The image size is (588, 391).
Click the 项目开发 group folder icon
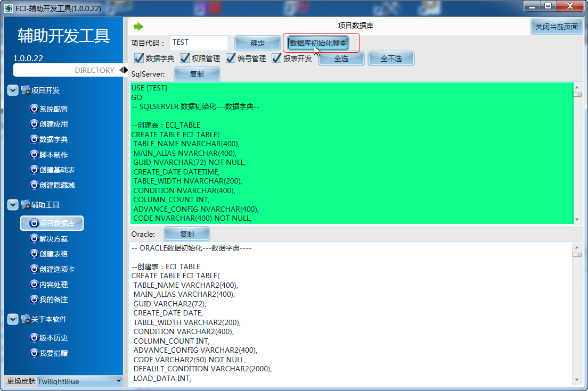26,90
